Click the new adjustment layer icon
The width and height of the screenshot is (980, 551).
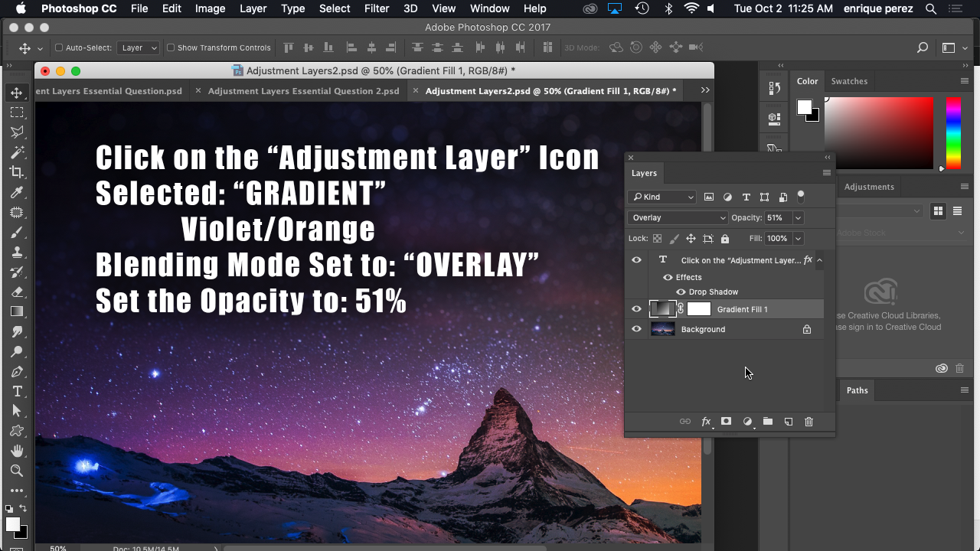(x=747, y=422)
